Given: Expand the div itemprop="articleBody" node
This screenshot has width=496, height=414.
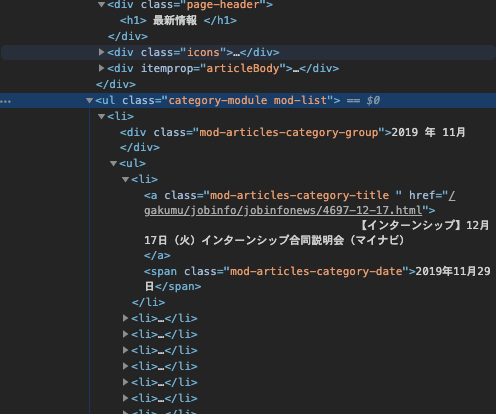Looking at the screenshot, I should pyautogui.click(x=102, y=68).
